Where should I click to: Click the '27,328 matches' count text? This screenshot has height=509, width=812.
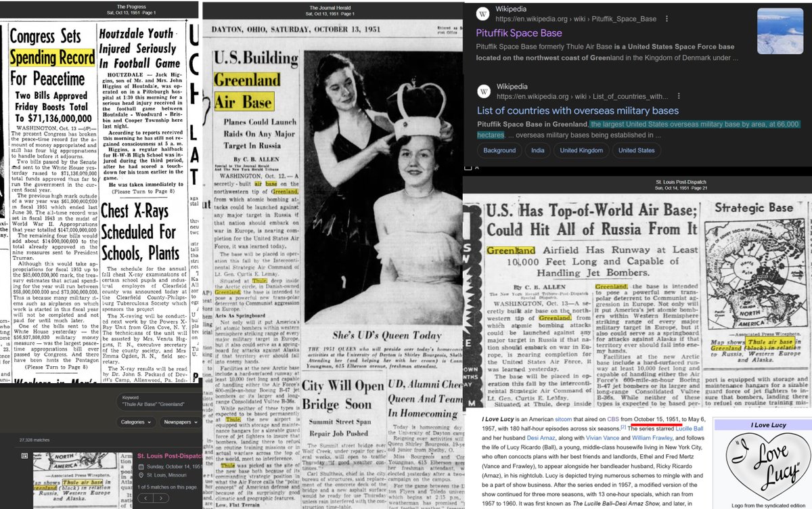[x=33, y=439]
